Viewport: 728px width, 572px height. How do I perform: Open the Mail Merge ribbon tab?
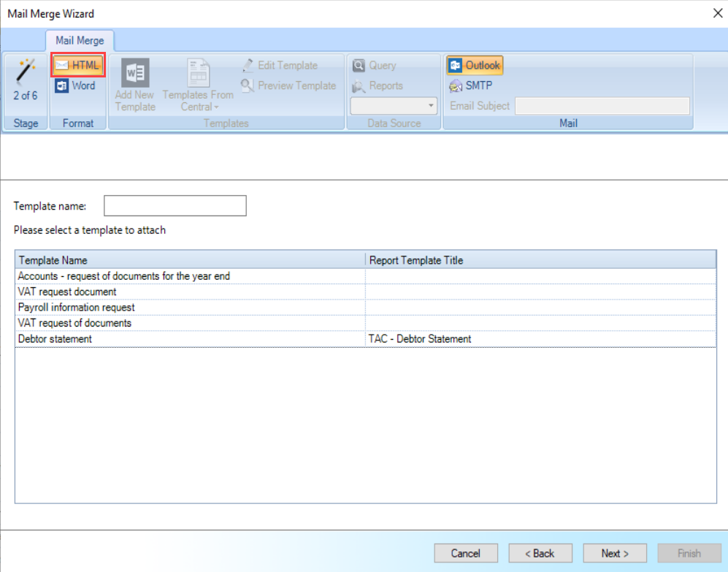(x=80, y=40)
